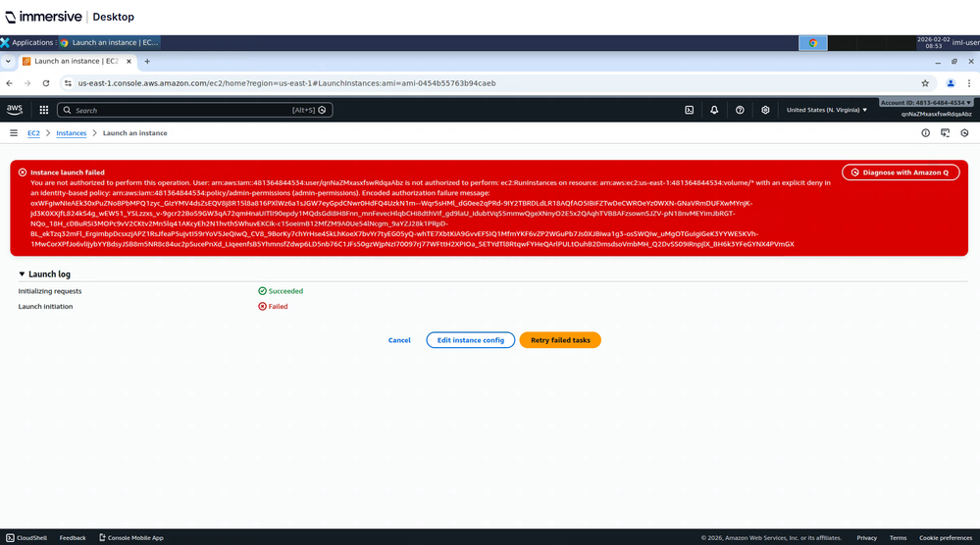Click the AWS logo home icon

pyautogui.click(x=15, y=110)
